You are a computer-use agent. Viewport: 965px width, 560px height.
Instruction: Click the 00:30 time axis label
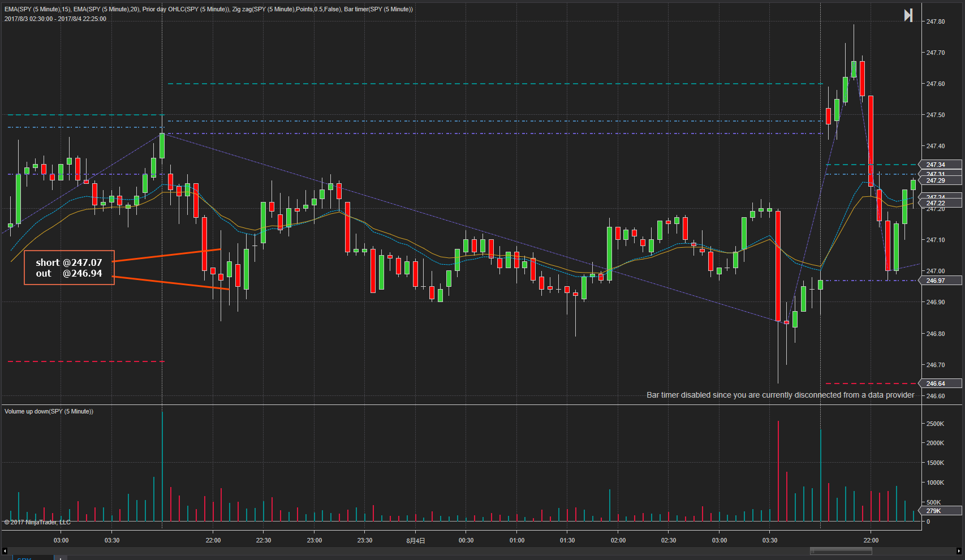click(466, 540)
